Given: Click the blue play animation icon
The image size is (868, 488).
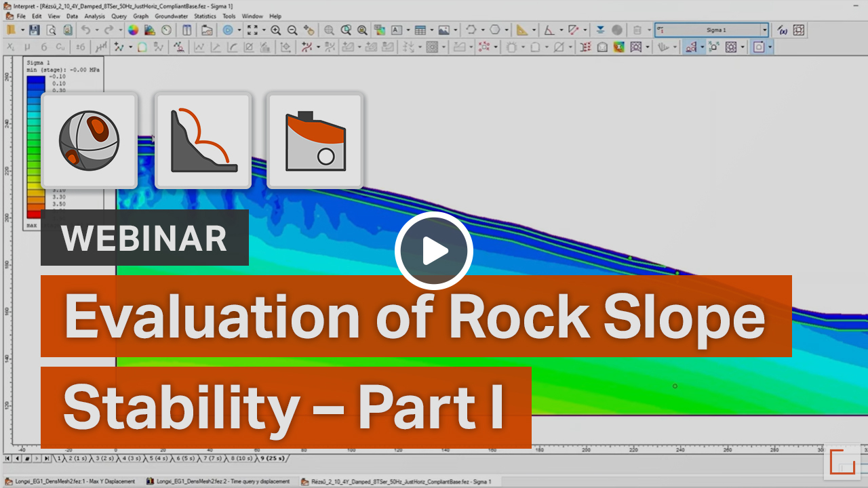Looking at the screenshot, I should (x=228, y=30).
